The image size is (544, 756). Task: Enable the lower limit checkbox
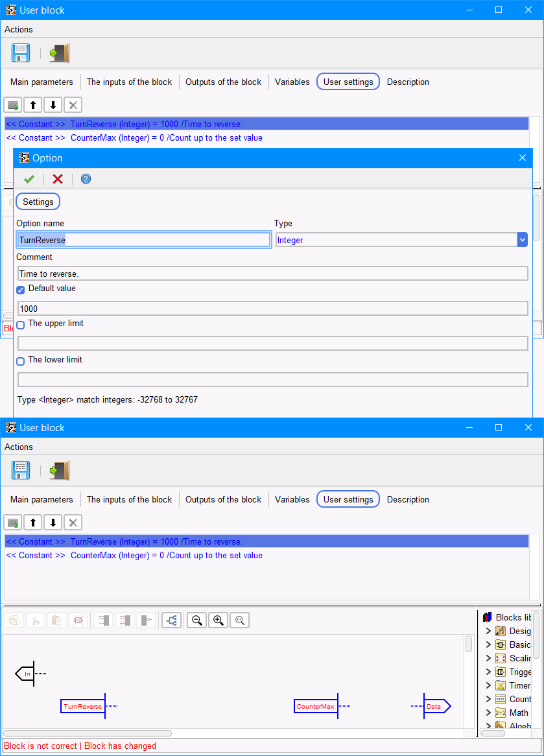(21, 361)
